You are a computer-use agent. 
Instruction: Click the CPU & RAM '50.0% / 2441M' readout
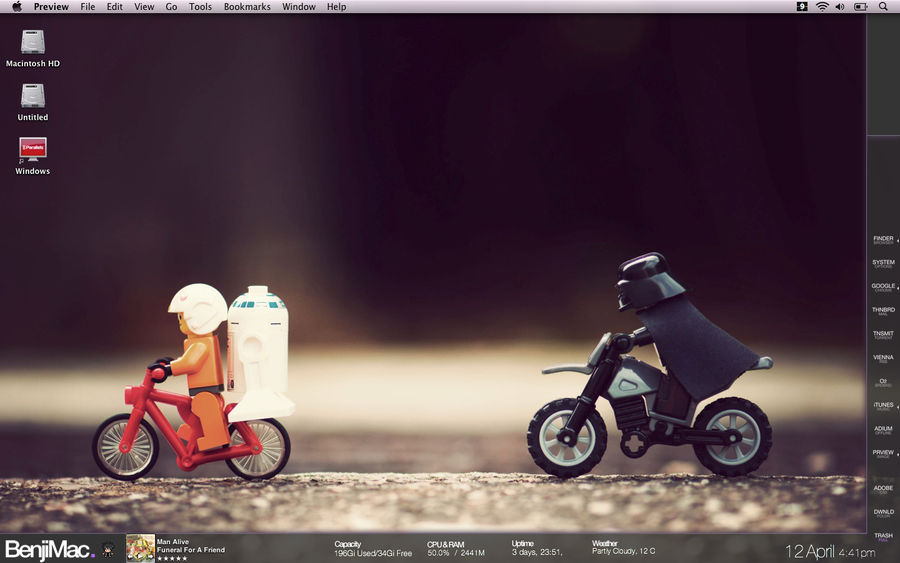click(x=456, y=553)
